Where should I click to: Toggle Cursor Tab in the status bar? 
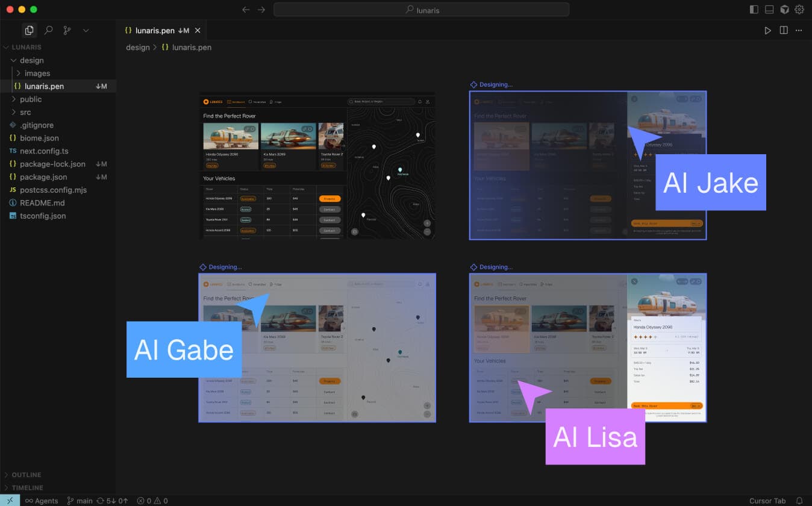(x=769, y=501)
